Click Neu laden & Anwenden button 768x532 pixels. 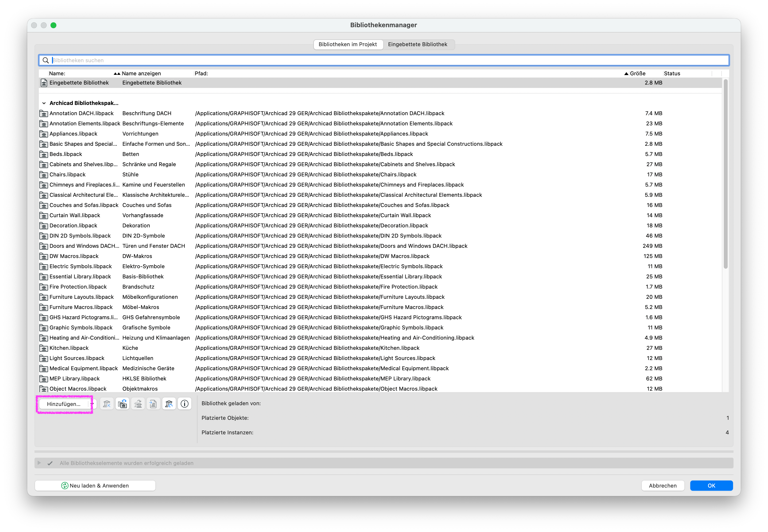tap(95, 486)
